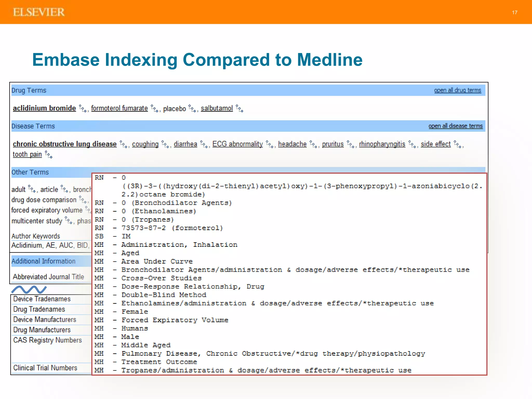This screenshot has height=399, width=532.
Task: Open the rhinopharyngitis disease term
Action: (x=382, y=144)
